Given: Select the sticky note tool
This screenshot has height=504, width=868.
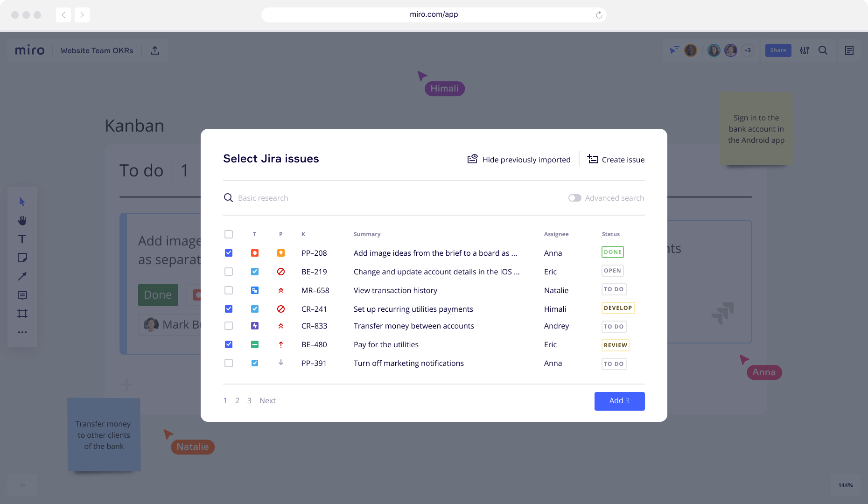Looking at the screenshot, I should [22, 258].
